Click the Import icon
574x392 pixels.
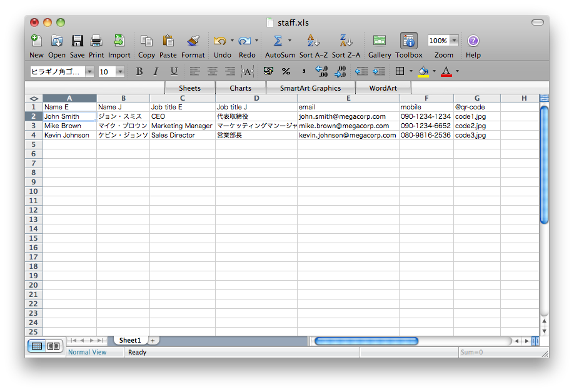(x=119, y=41)
